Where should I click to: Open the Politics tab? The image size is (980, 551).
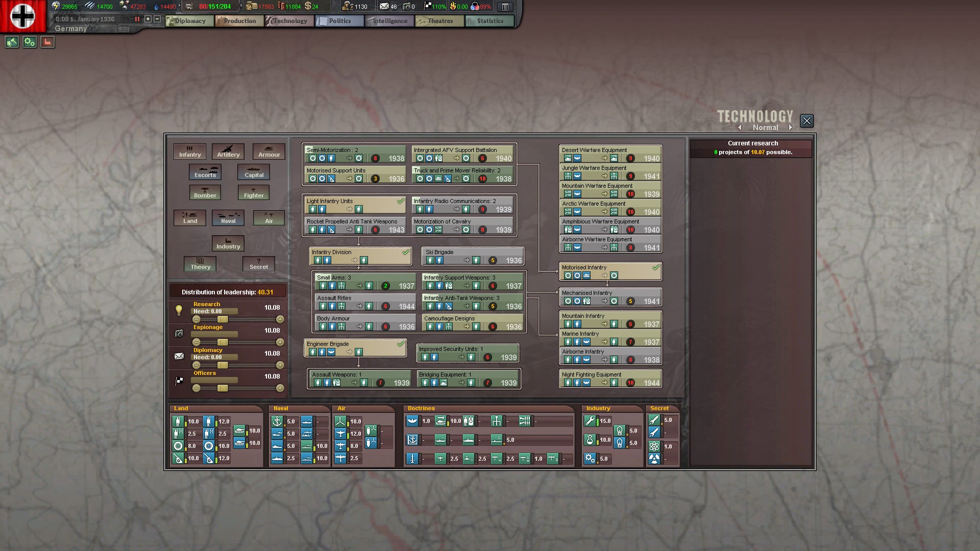(x=339, y=21)
